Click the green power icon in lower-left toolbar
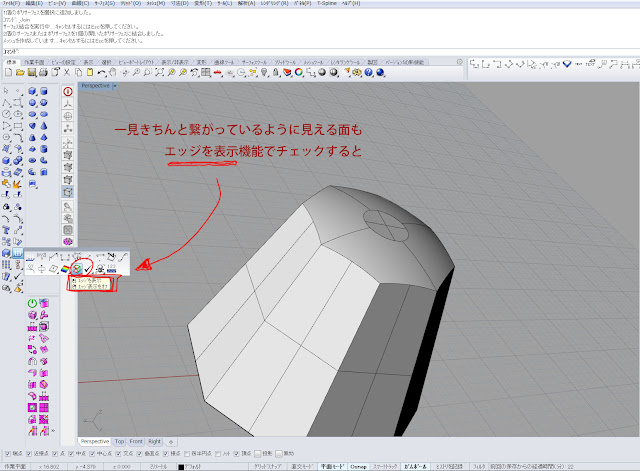640x471 pixels. pos(32,303)
